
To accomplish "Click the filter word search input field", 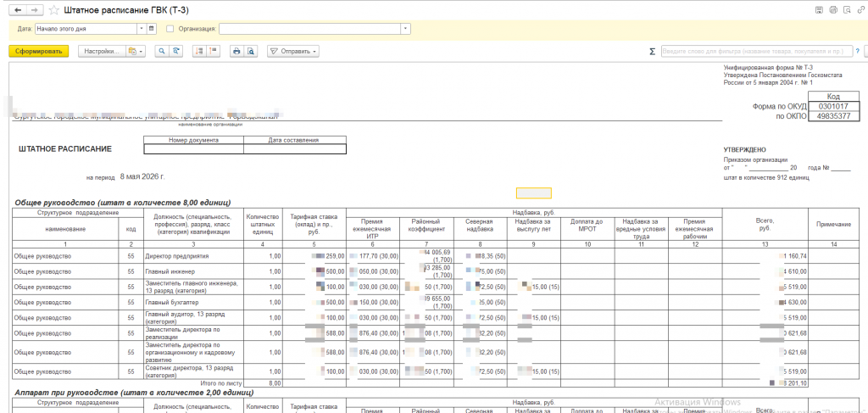I will click(757, 51).
